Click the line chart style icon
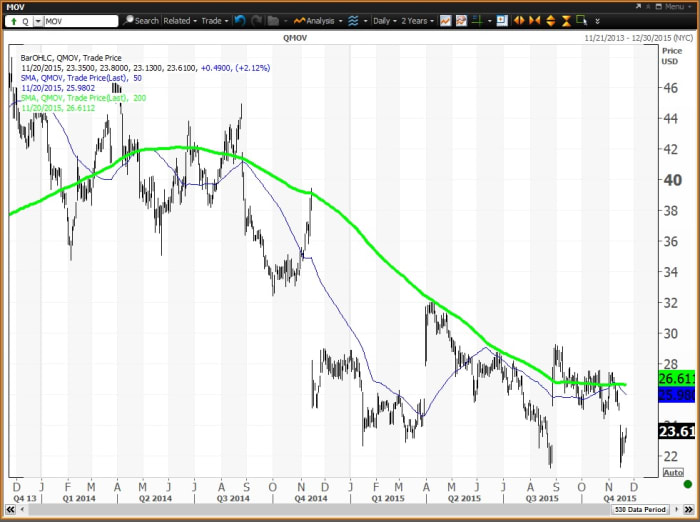Viewport: 700px width, 522px height. [446, 20]
